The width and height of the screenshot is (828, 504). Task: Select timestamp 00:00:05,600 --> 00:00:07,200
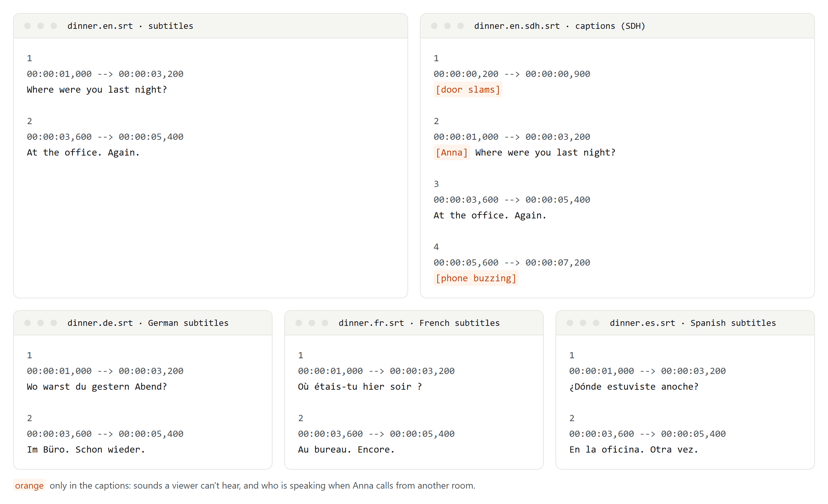(512, 262)
